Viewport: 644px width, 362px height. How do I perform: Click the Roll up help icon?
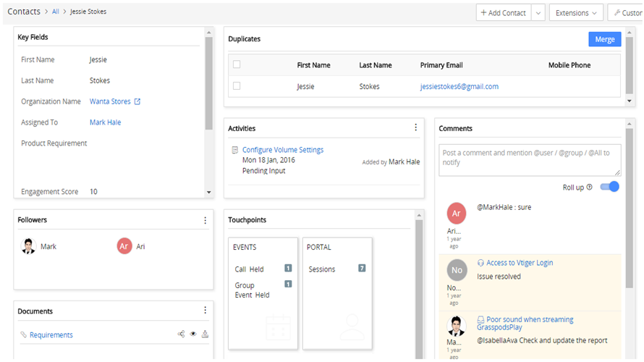589,187
